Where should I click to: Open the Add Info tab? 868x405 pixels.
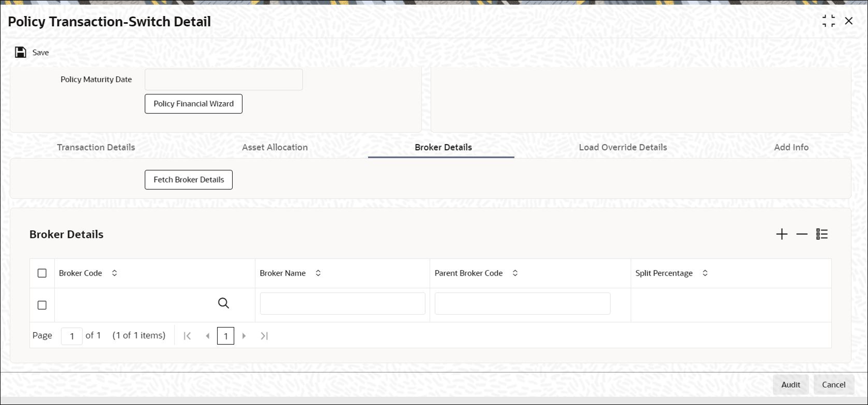click(x=791, y=148)
